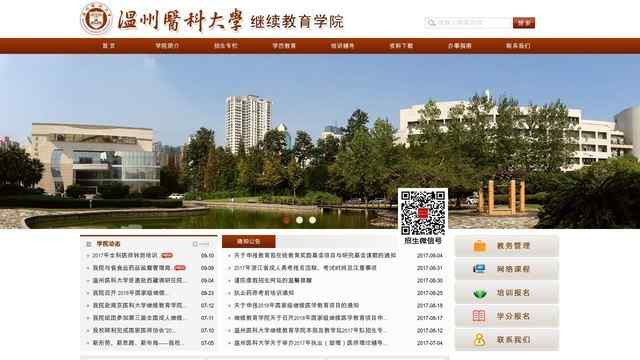Open the 培训报名 sidebar button
The width and height of the screenshot is (640, 360).
pos(507,293)
